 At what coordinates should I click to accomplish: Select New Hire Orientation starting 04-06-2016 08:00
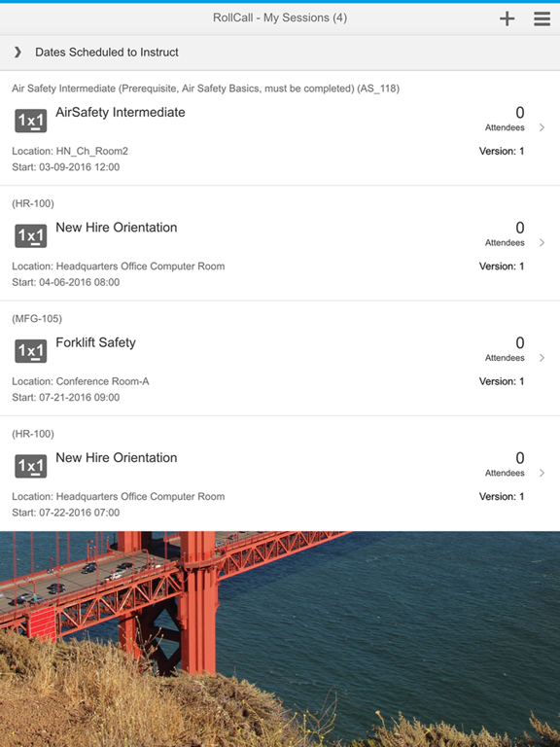(117, 228)
